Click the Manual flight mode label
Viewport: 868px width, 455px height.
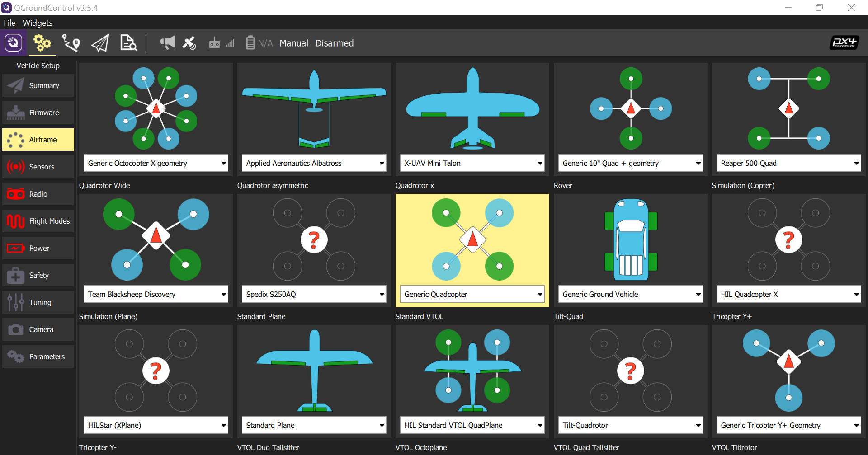294,43
